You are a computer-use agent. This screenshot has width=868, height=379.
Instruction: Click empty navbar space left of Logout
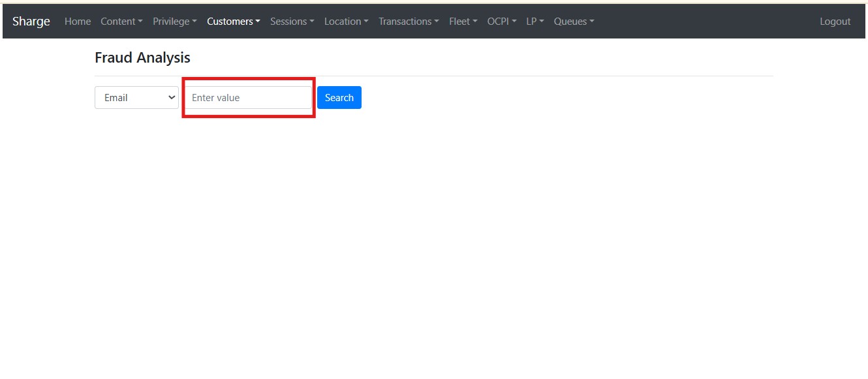[x=705, y=22]
